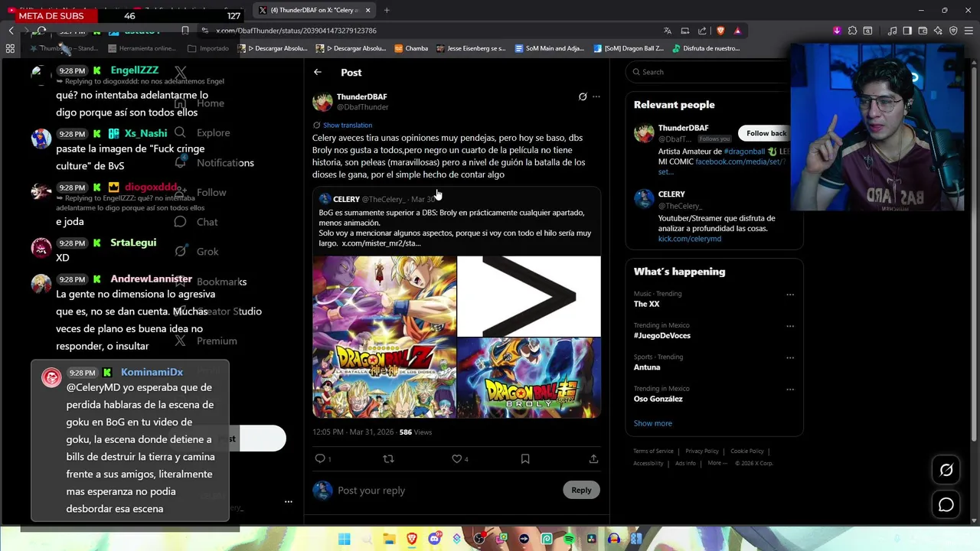The height and width of the screenshot is (551, 980).
Task: Open Brave VPN shield icon
Action: pos(953,31)
